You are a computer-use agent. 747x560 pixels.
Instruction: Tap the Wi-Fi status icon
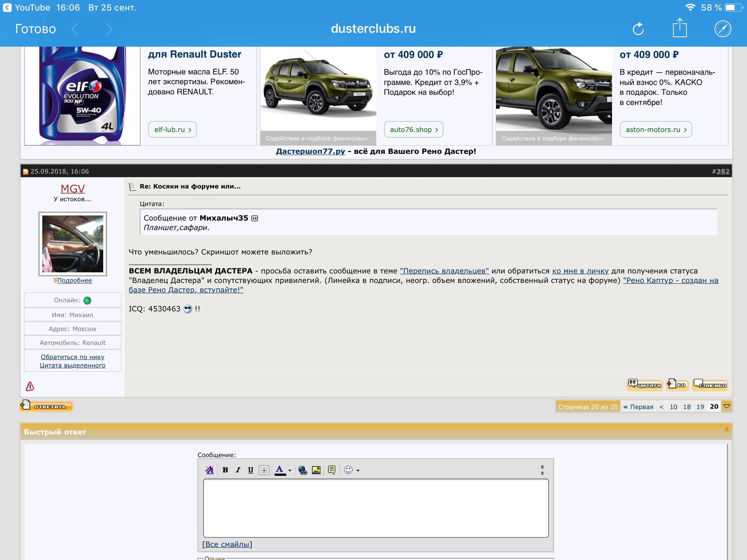tap(690, 7)
